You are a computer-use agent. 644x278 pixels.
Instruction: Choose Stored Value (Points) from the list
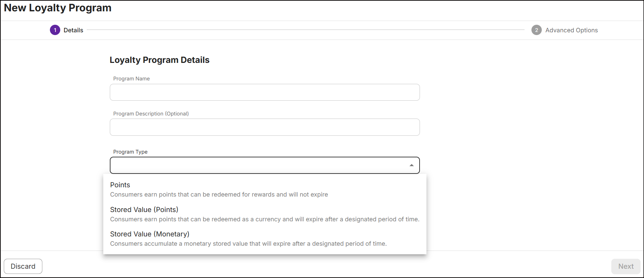(x=144, y=210)
